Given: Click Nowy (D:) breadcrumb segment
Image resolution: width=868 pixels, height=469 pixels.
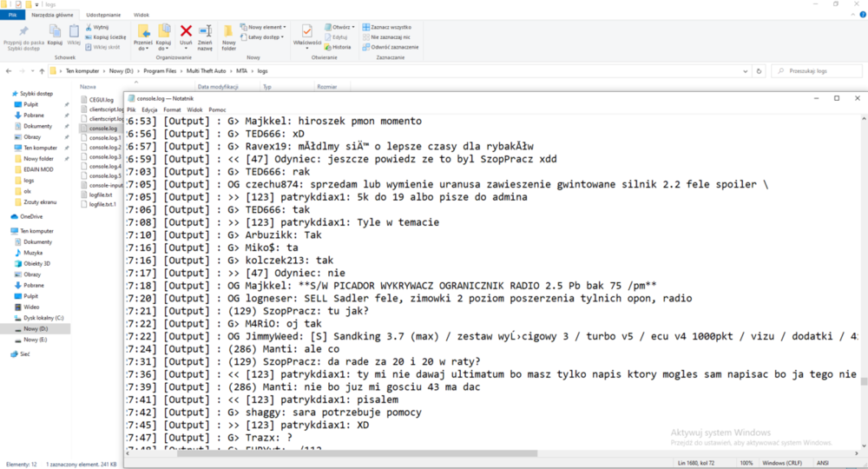Looking at the screenshot, I should [121, 71].
